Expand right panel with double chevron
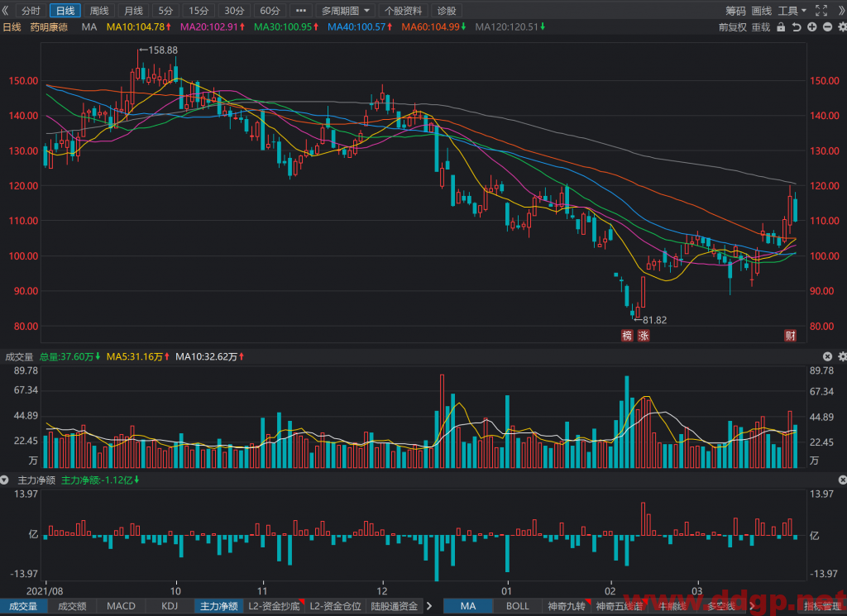The image size is (847, 616). pos(841,10)
